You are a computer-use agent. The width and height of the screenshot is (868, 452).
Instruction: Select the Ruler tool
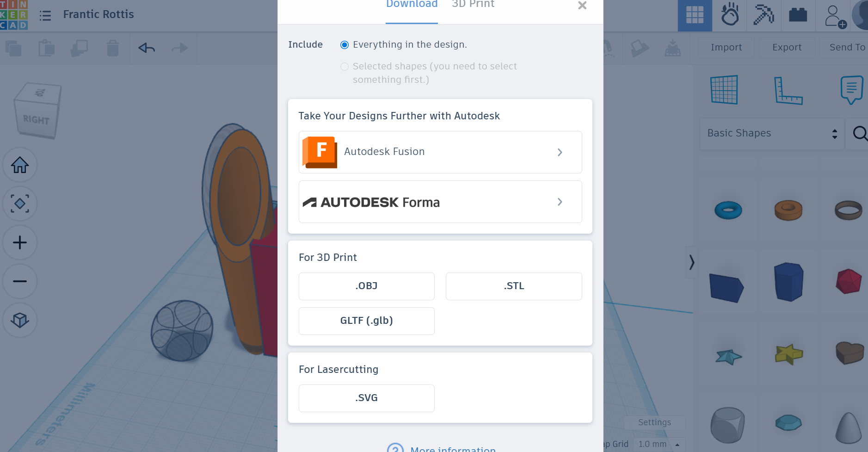pos(788,90)
